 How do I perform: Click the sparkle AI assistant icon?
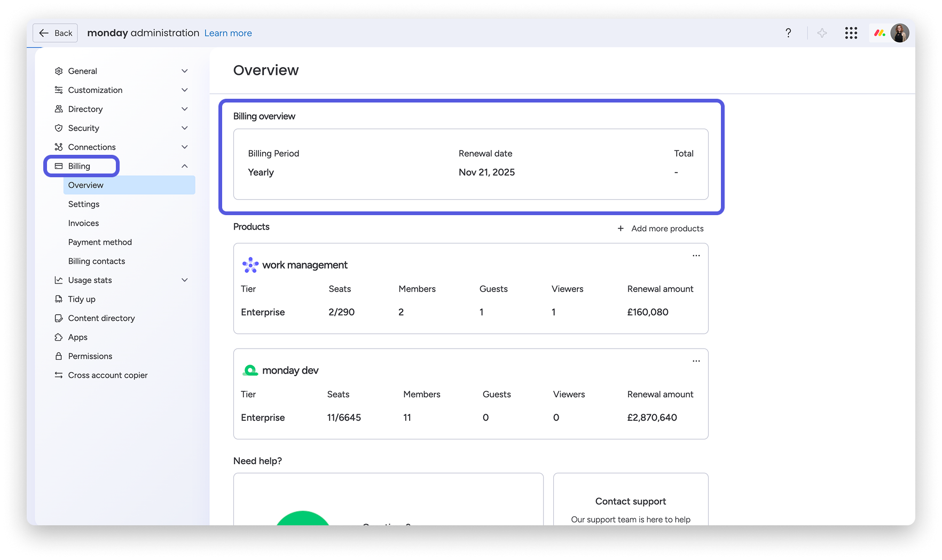tap(822, 33)
